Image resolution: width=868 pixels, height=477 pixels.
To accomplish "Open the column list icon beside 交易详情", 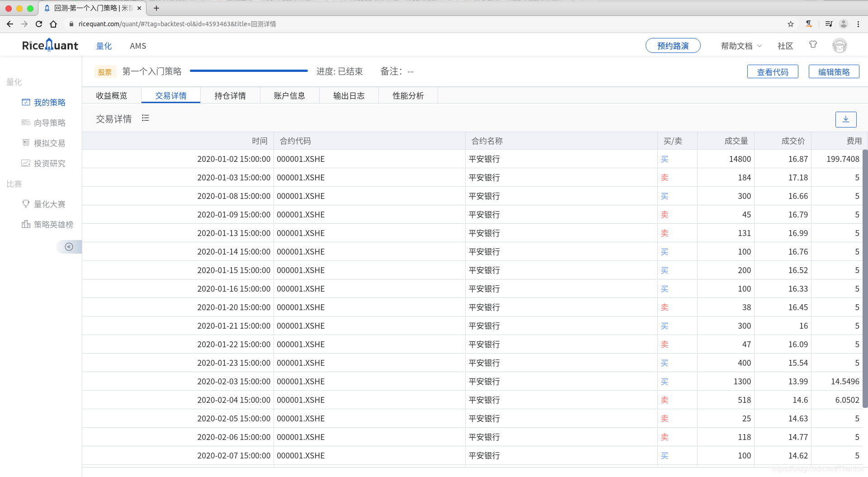I will pyautogui.click(x=145, y=118).
